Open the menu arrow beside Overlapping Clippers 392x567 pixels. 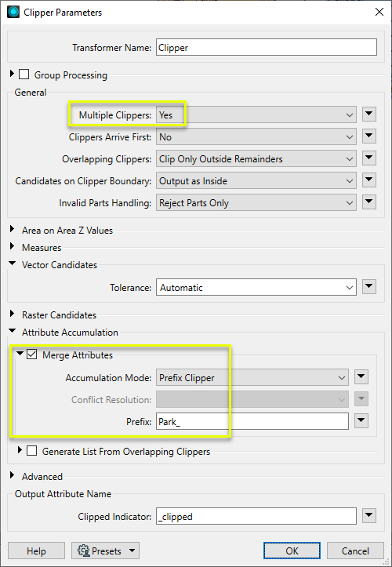(x=368, y=158)
